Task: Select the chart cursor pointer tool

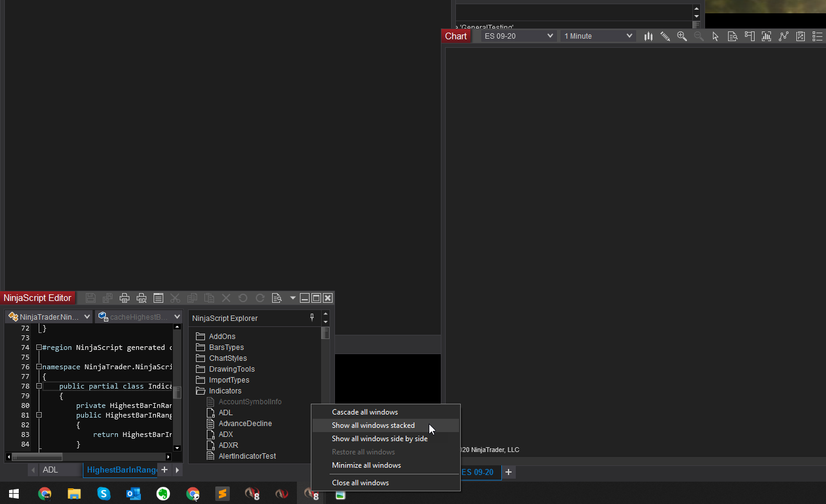Action: coord(716,36)
